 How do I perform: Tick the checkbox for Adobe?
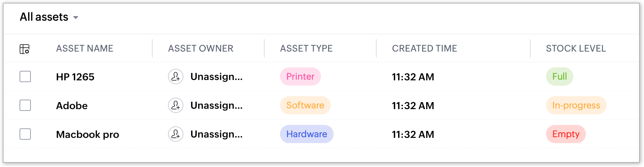[x=25, y=105]
